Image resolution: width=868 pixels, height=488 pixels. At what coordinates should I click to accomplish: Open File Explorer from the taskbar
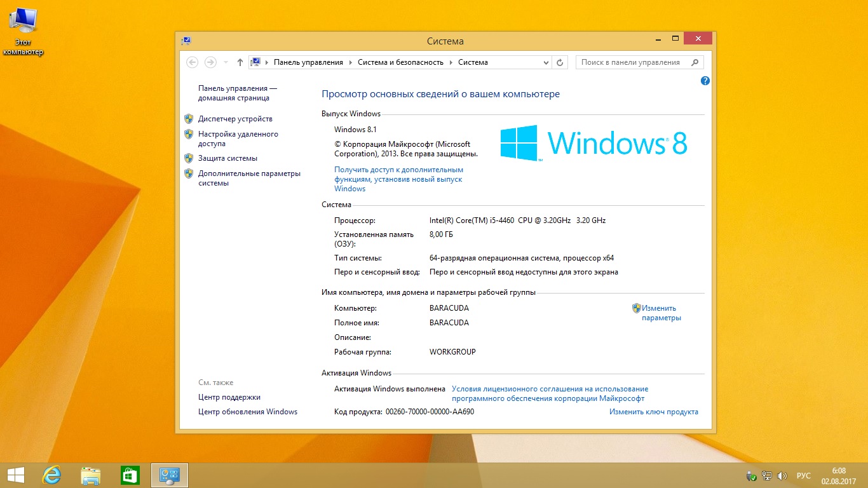(x=91, y=475)
